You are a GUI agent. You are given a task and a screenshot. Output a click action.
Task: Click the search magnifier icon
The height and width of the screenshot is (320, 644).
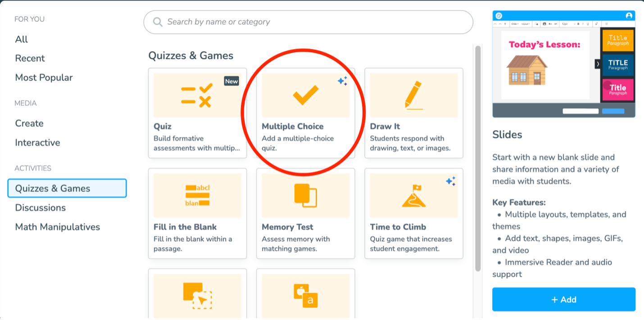(158, 22)
